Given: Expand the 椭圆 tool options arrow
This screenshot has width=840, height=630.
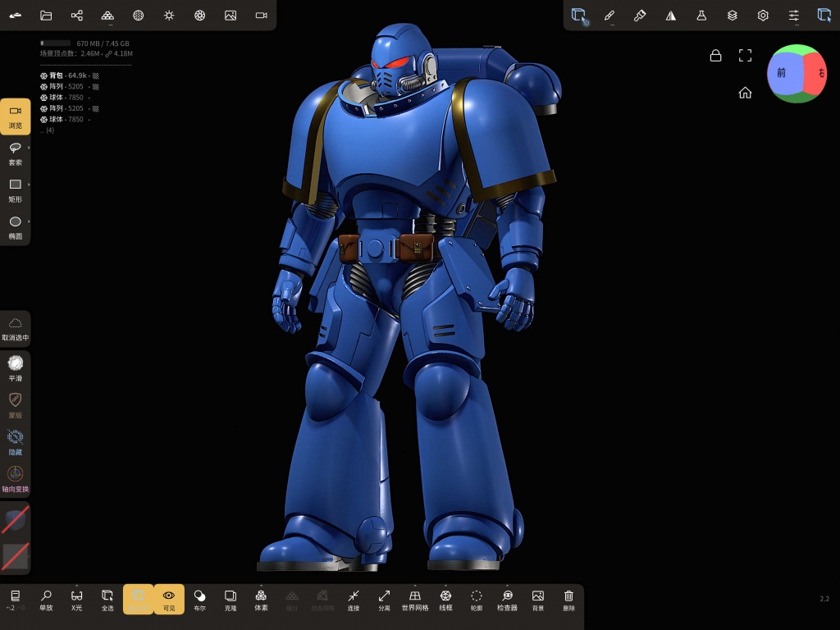Looking at the screenshot, I should pyautogui.click(x=29, y=221).
